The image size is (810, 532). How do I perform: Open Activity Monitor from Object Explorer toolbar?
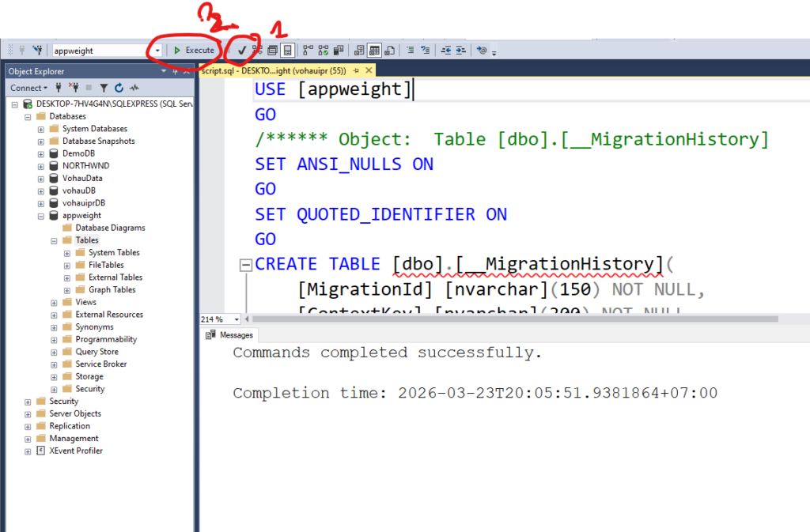(134, 88)
